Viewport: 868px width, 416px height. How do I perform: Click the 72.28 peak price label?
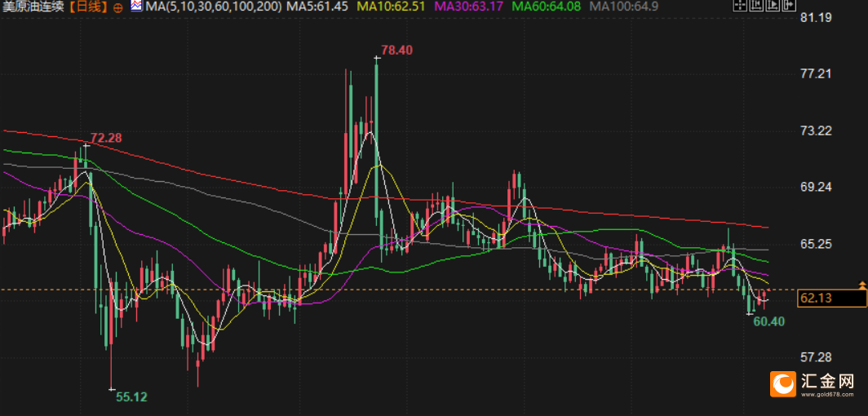[x=106, y=138]
